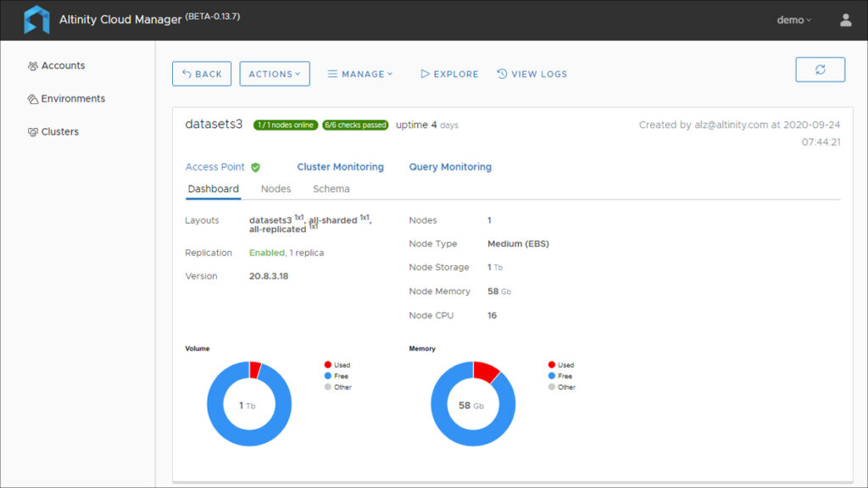Open the Cluster Monitoring link
The height and width of the screenshot is (488, 868).
click(341, 167)
